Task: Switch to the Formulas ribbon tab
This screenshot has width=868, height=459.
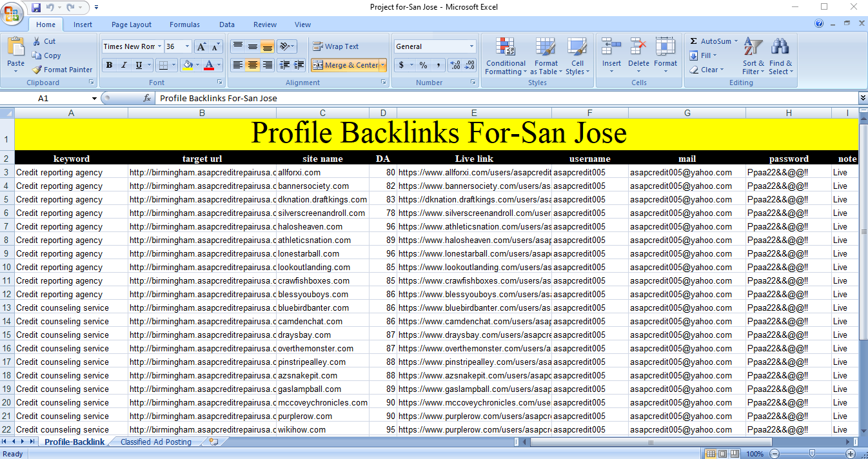Action: 184,24
